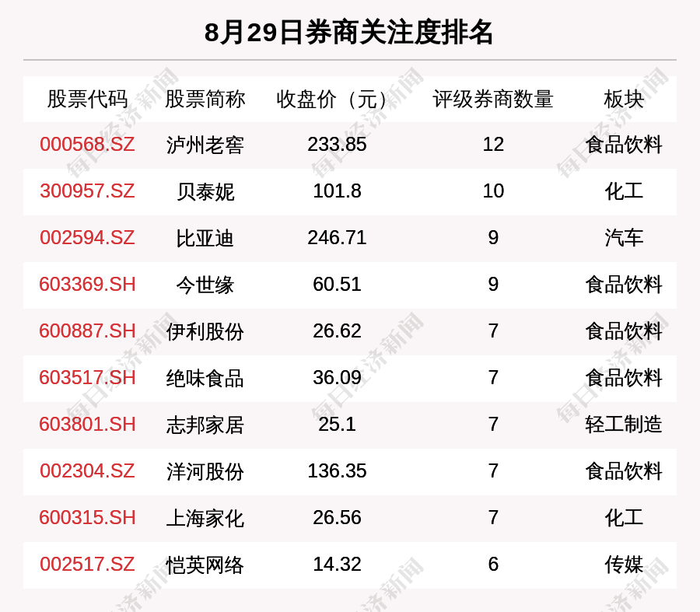The image size is (700, 612).
Task: Click sector 轻工制造 in 志邦家居 row
Action: [x=624, y=425]
